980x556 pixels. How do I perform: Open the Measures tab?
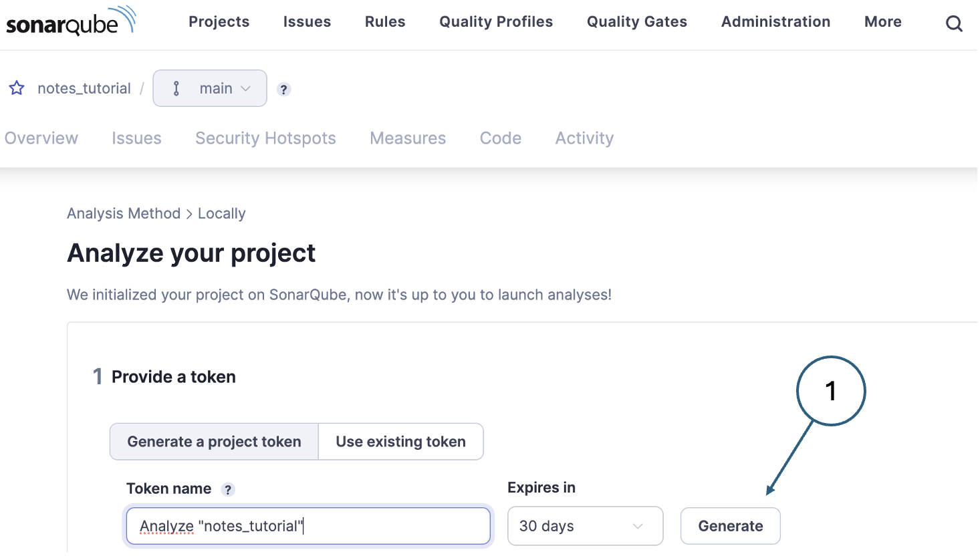(x=408, y=138)
